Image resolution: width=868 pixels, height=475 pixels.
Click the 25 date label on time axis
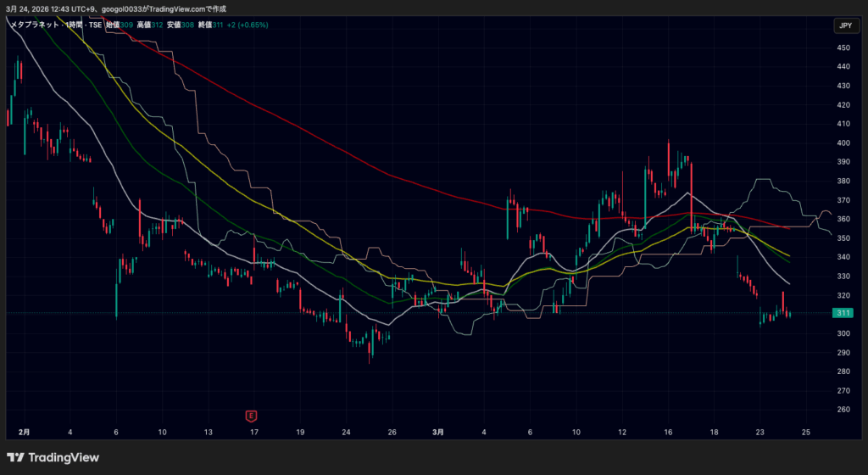click(x=806, y=433)
